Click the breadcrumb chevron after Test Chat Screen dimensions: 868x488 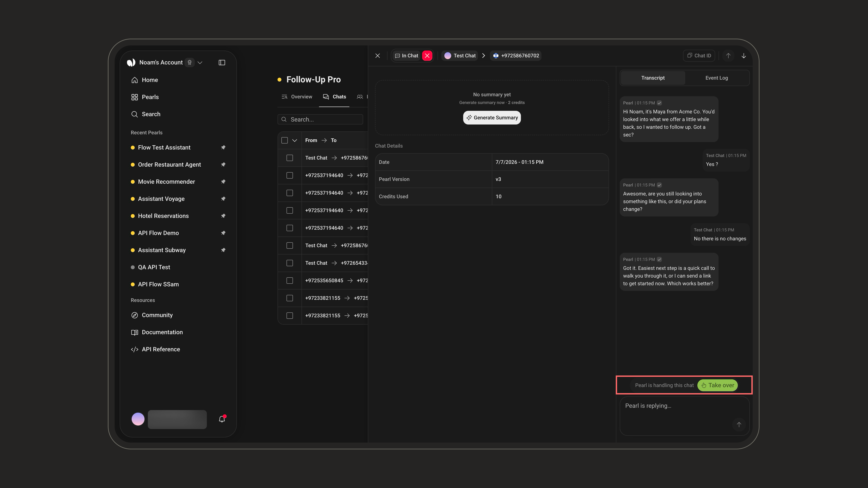click(x=484, y=56)
